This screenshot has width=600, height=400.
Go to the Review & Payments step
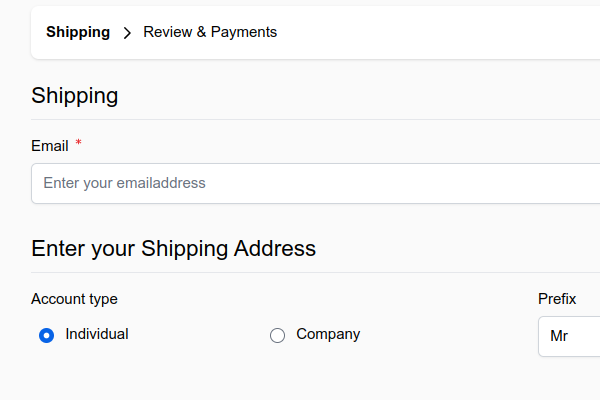tap(210, 32)
